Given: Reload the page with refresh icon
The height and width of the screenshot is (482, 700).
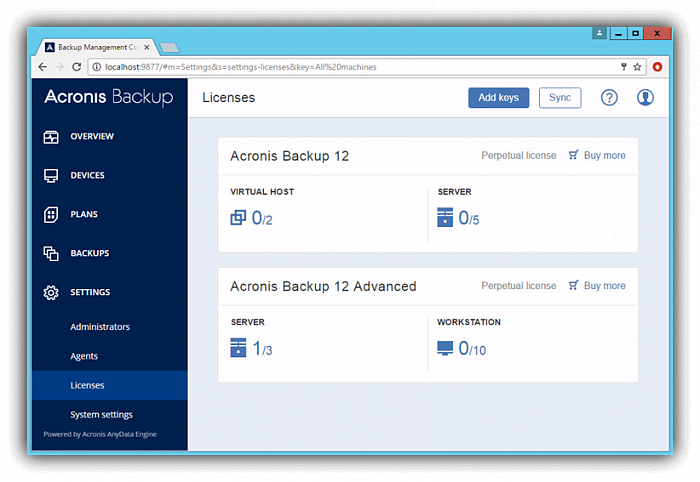Looking at the screenshot, I should (76, 67).
